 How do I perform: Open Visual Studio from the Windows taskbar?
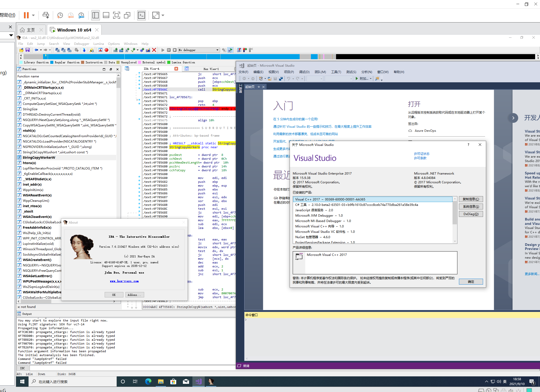(x=198, y=381)
